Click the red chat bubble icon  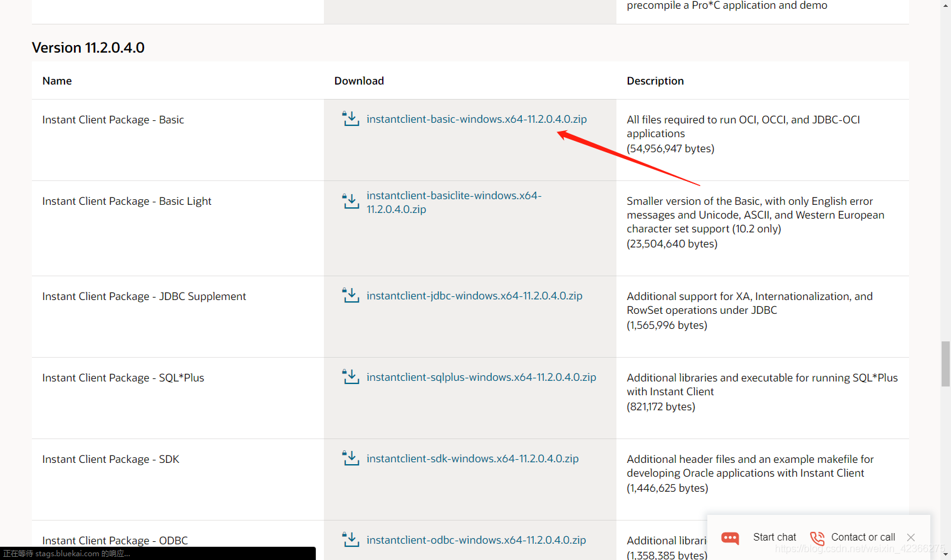(x=730, y=537)
